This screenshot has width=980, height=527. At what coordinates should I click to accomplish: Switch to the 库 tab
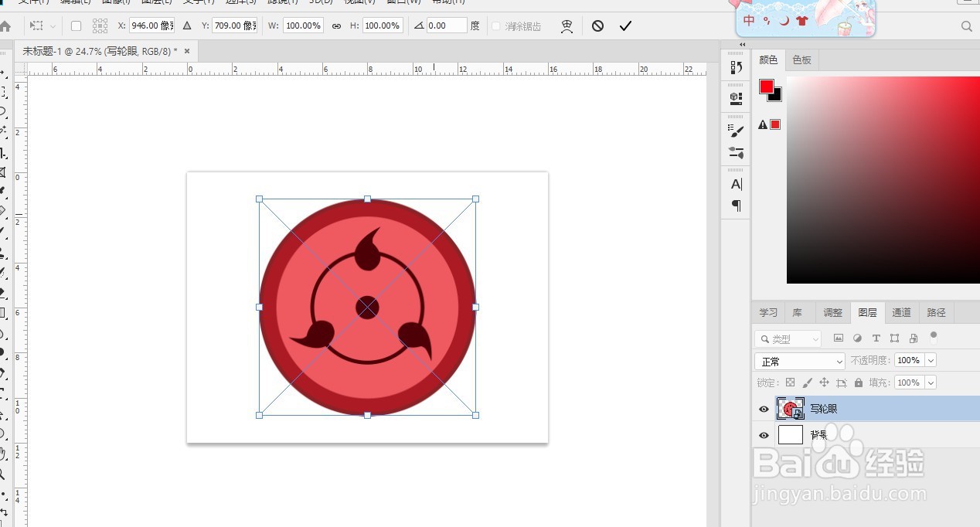[x=798, y=313]
